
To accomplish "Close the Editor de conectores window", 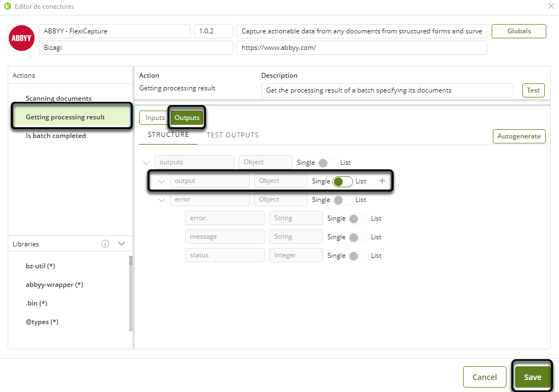I will click(x=551, y=6).
